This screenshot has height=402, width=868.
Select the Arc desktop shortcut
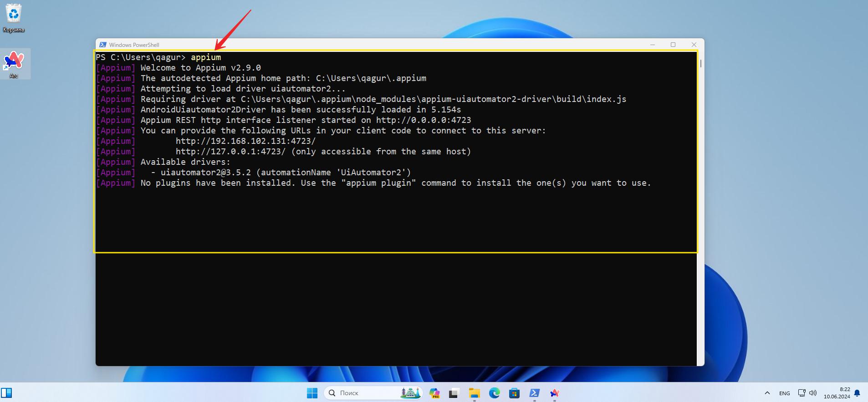(14, 64)
